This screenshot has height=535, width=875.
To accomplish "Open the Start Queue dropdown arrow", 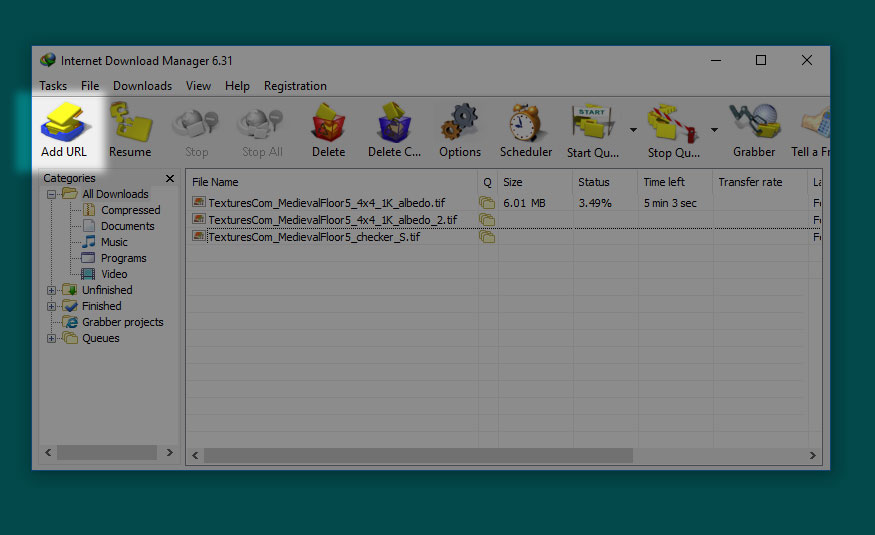I will point(633,130).
